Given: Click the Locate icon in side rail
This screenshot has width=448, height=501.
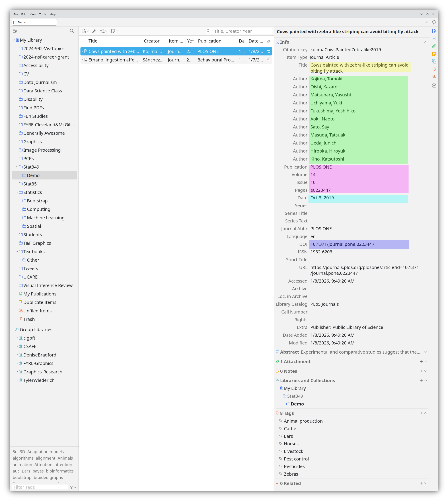Looking at the screenshot, I should (x=434, y=86).
